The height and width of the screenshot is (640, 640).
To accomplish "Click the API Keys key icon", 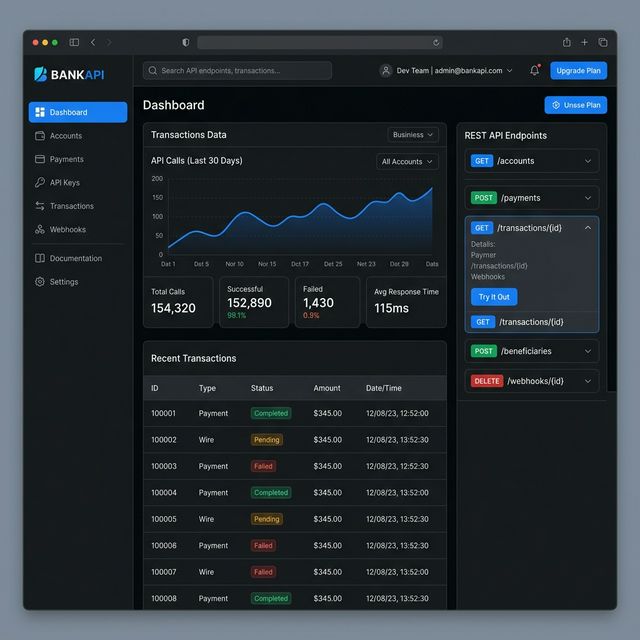I will click(x=40, y=182).
